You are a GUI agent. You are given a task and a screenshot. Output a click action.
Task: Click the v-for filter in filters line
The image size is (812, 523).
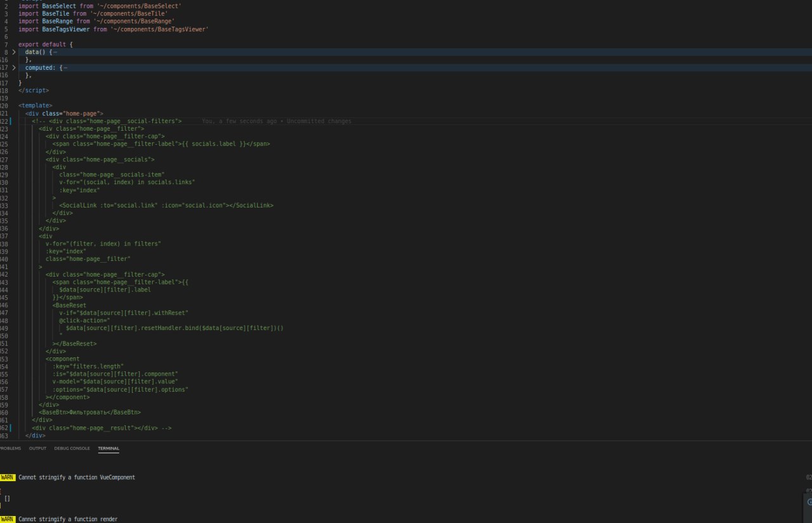[x=103, y=244]
